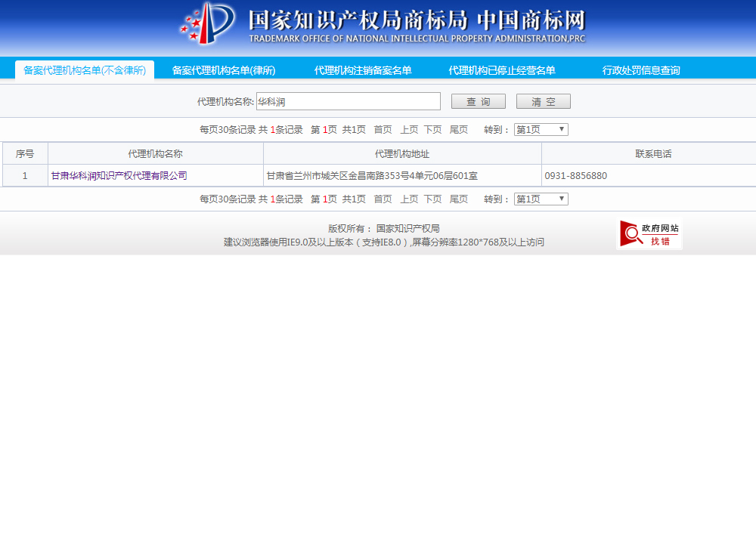The width and height of the screenshot is (756, 534).
Task: Click 下页 in the lower pagination
Action: tap(432, 199)
